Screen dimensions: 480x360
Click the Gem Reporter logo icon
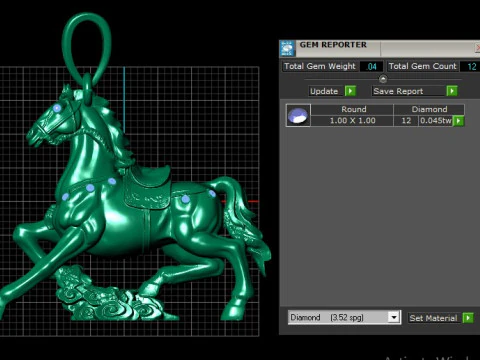pyautogui.click(x=287, y=48)
